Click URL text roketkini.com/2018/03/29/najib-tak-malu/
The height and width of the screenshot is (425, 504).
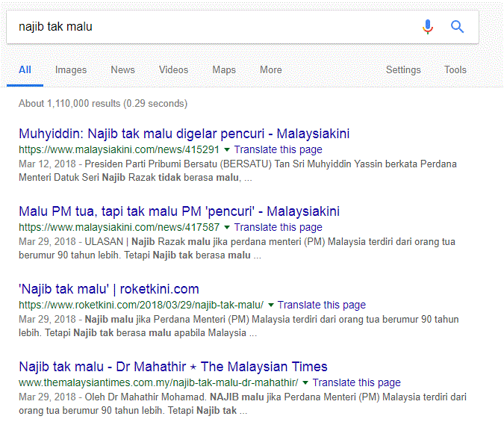pyautogui.click(x=141, y=305)
